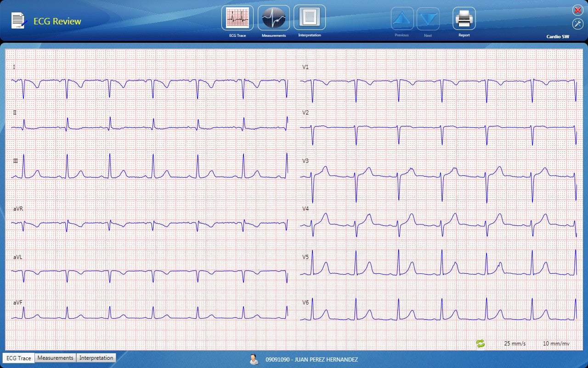
Task: Click the 25 mm/s paper speed setting
Action: (514, 344)
